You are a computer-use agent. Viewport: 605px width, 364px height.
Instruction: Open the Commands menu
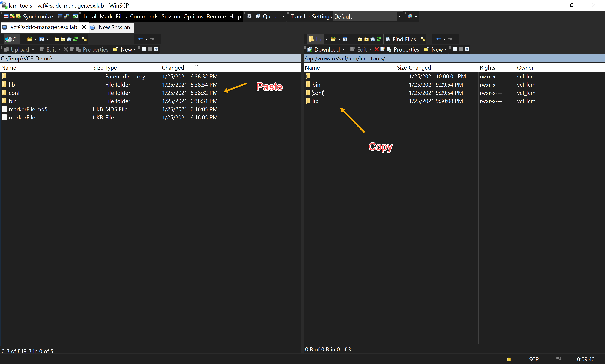coord(144,16)
